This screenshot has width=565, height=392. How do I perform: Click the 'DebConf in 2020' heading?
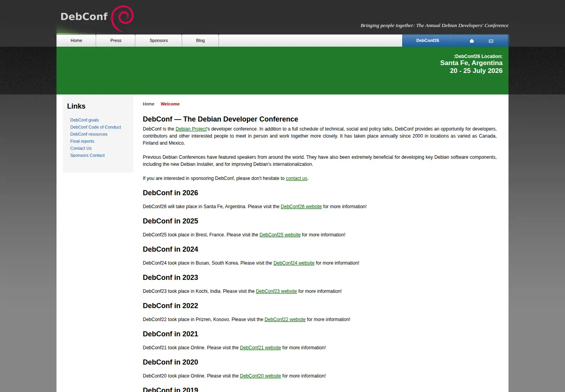pyautogui.click(x=170, y=362)
